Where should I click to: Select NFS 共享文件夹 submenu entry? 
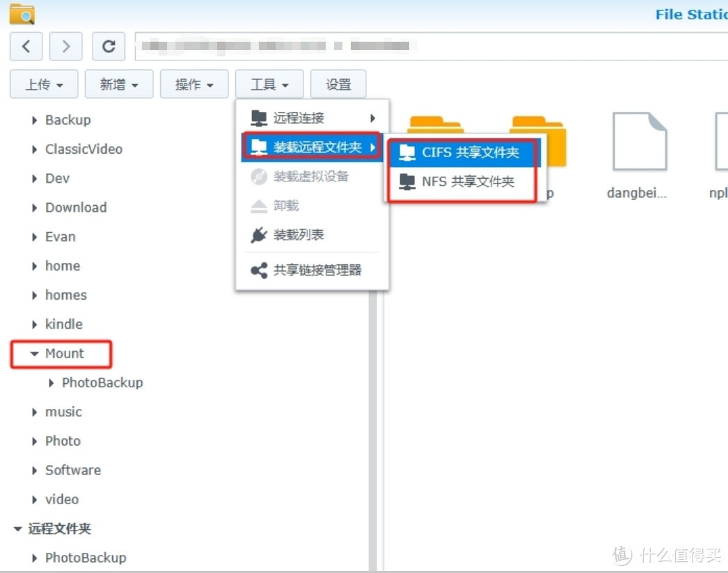pos(462,181)
